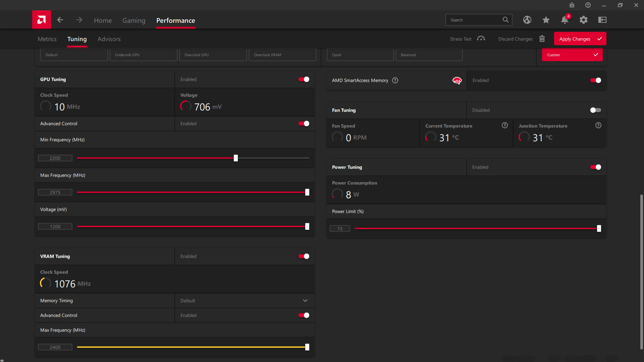
Task: Toggle VRAM Advanced Control switch
Action: pyautogui.click(x=304, y=315)
